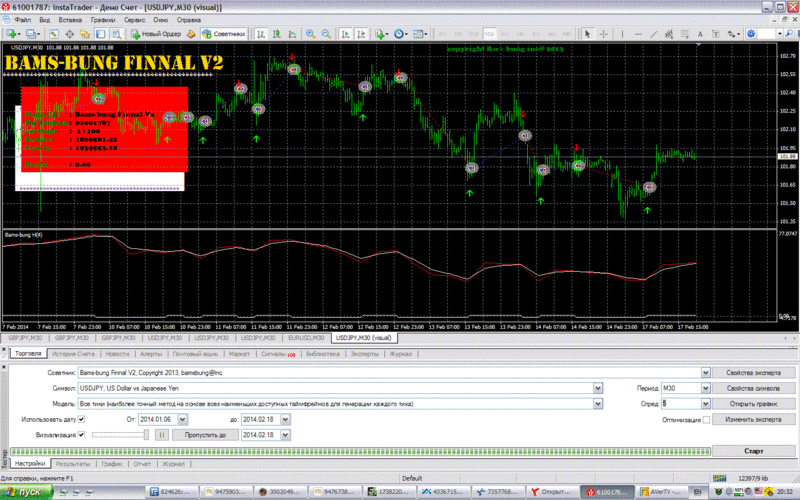Open the Отчет tester tab
800x500 pixels.
click(142, 464)
